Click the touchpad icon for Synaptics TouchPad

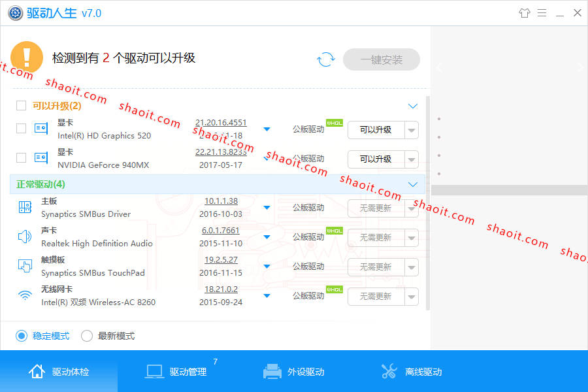[25, 266]
